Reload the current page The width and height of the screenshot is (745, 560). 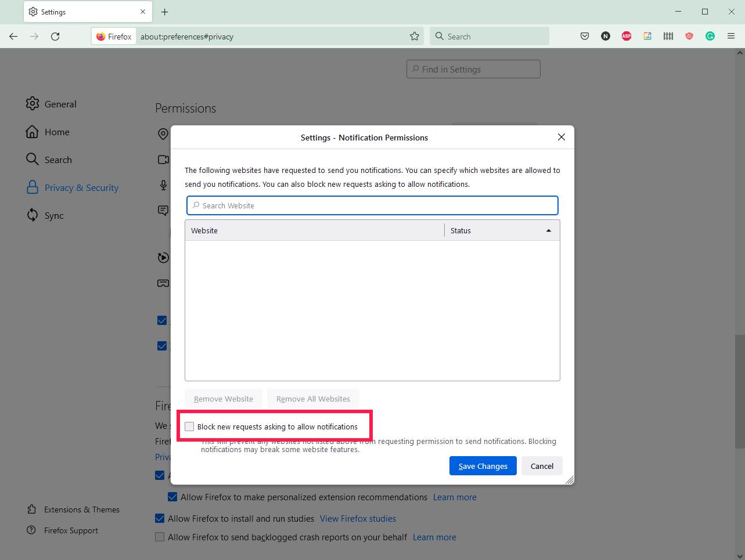coord(55,36)
